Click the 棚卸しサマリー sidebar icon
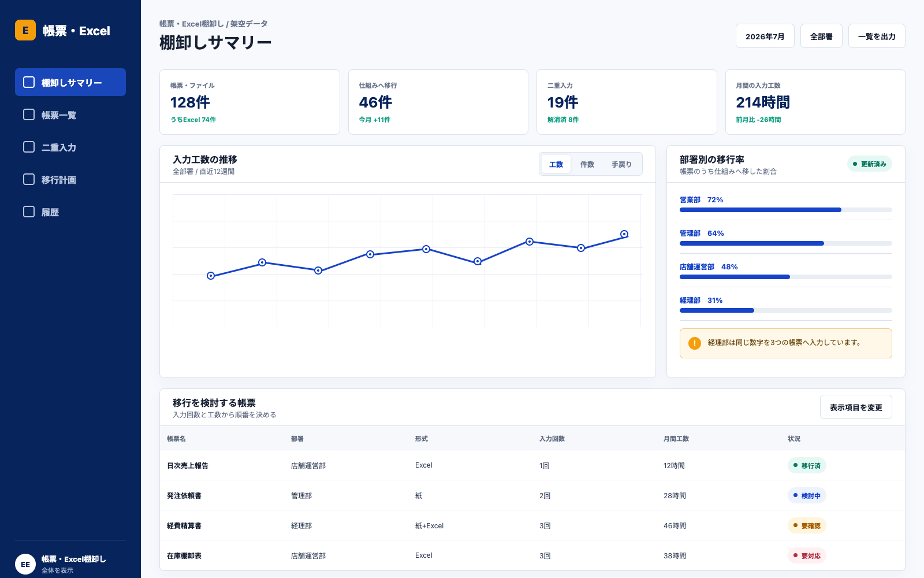The image size is (924, 578). tap(29, 82)
